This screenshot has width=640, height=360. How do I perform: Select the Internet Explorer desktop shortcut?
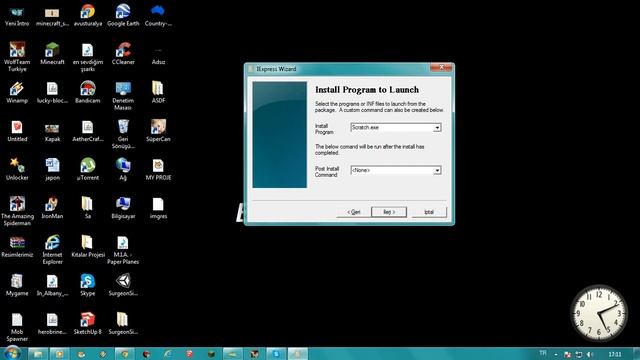pos(52,250)
